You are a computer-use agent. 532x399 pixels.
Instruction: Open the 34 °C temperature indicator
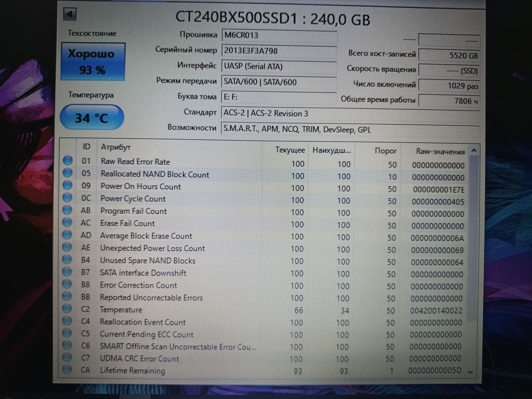[92, 117]
